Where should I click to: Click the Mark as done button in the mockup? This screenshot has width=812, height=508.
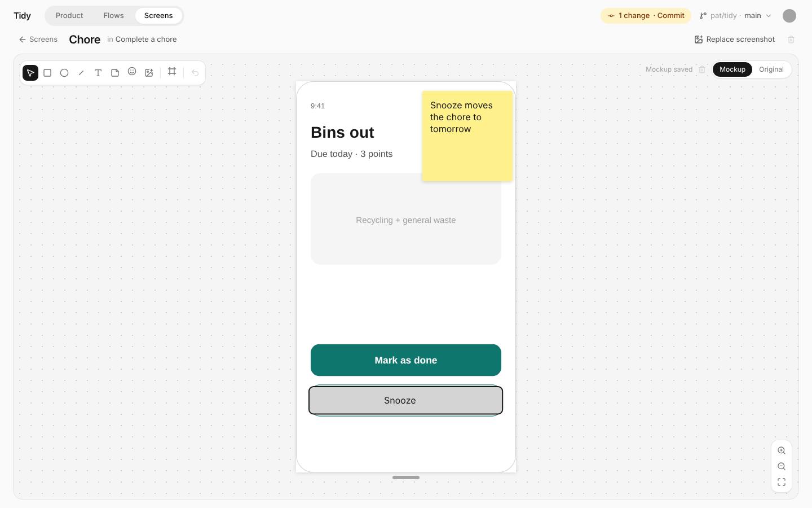(406, 360)
